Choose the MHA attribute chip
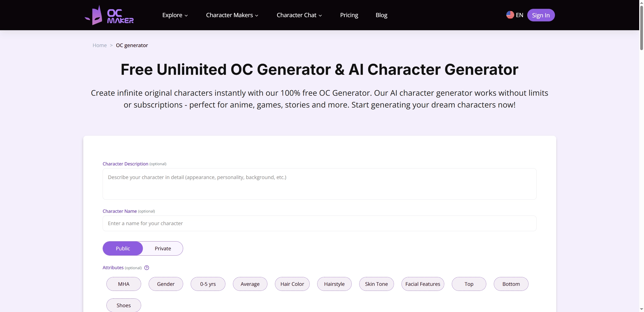Viewport: 644px width, 312px height. (124, 284)
